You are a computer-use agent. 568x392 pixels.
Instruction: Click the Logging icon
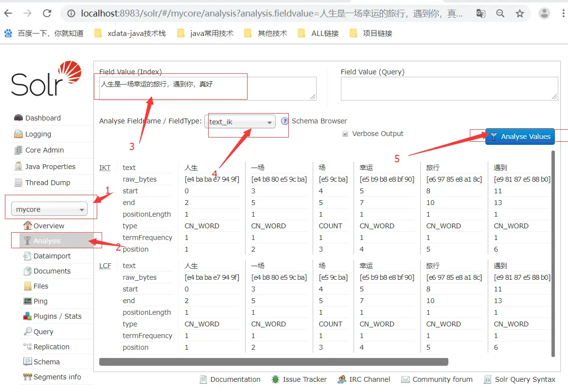[x=18, y=134]
